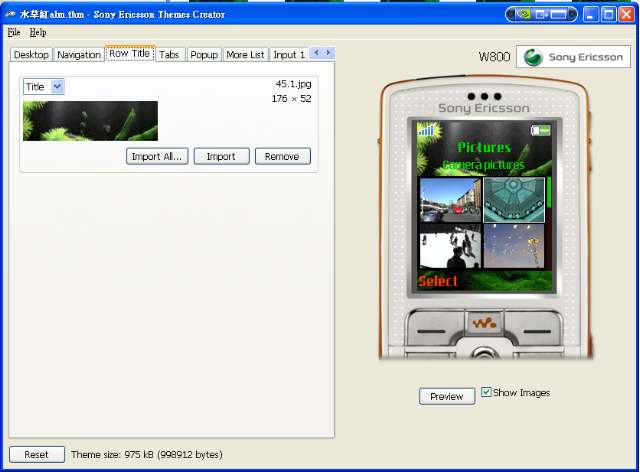The height and width of the screenshot is (472, 640).
Task: Click the battery icon on the phone screen
Action: [x=540, y=130]
